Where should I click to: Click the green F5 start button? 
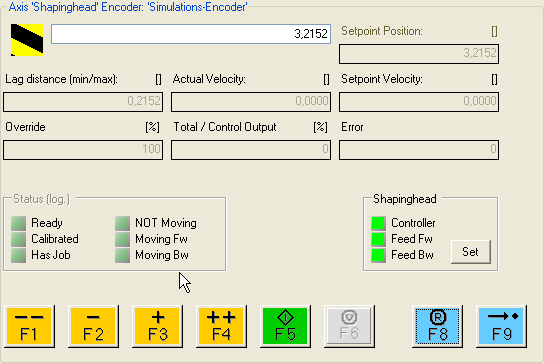[x=285, y=326]
